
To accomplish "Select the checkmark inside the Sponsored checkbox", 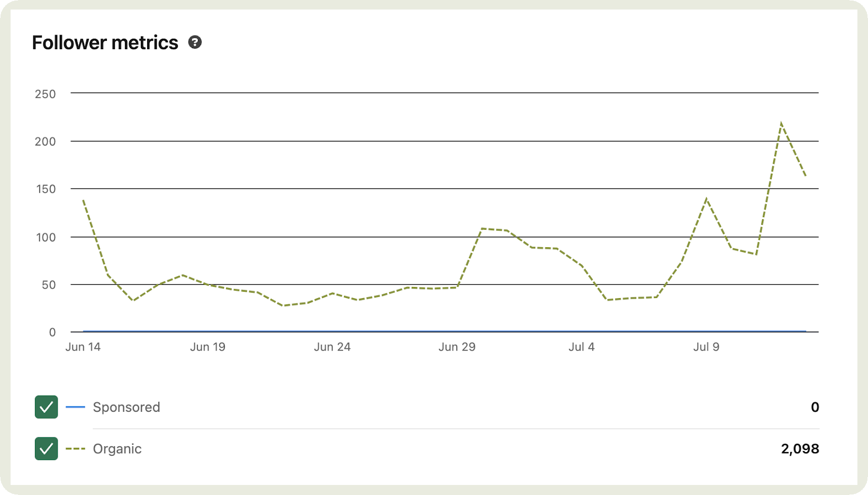I will click(47, 407).
